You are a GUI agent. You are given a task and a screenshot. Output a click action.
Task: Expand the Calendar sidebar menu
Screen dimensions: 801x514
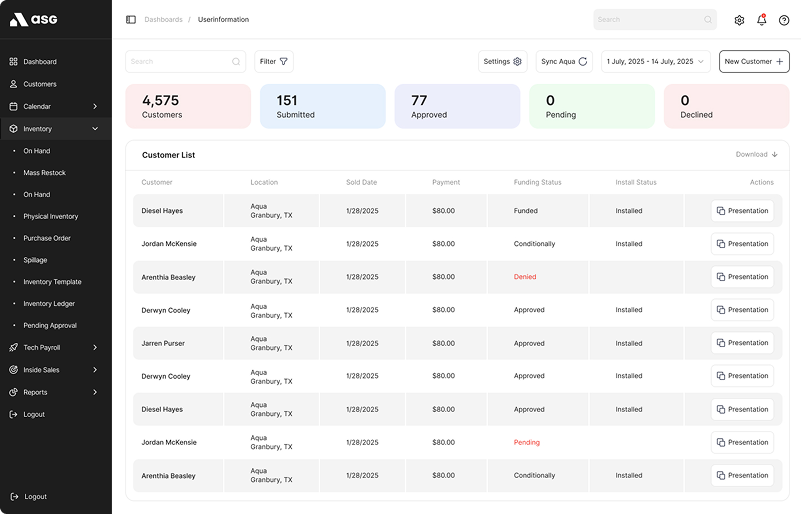(x=95, y=106)
